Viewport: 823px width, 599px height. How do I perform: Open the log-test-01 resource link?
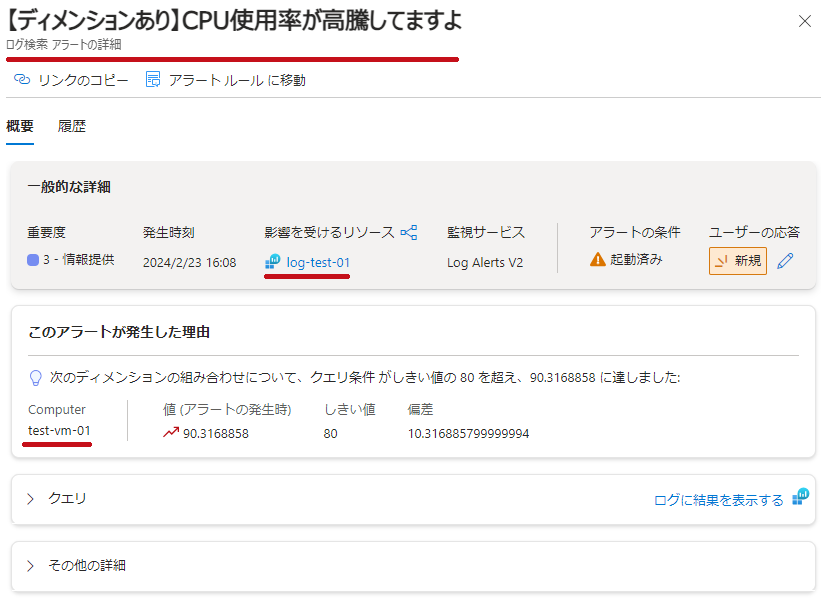tap(318, 262)
